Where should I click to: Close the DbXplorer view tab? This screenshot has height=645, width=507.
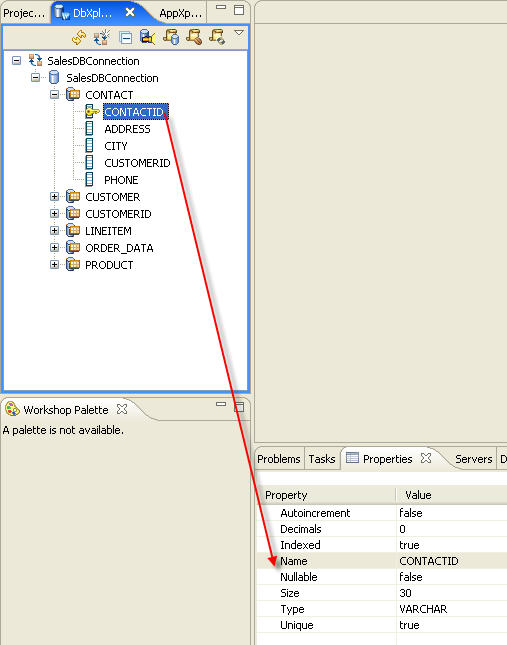click(130, 12)
